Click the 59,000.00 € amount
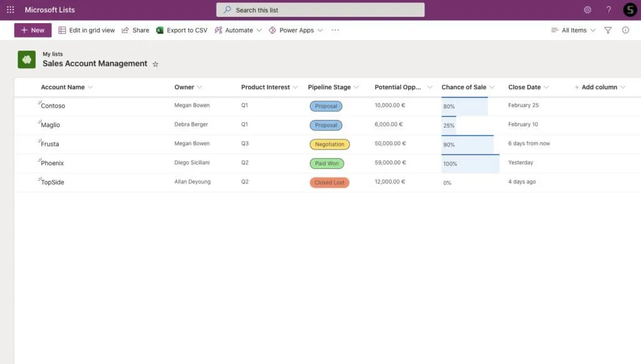Screen dimensions: 641x364 point(390,163)
